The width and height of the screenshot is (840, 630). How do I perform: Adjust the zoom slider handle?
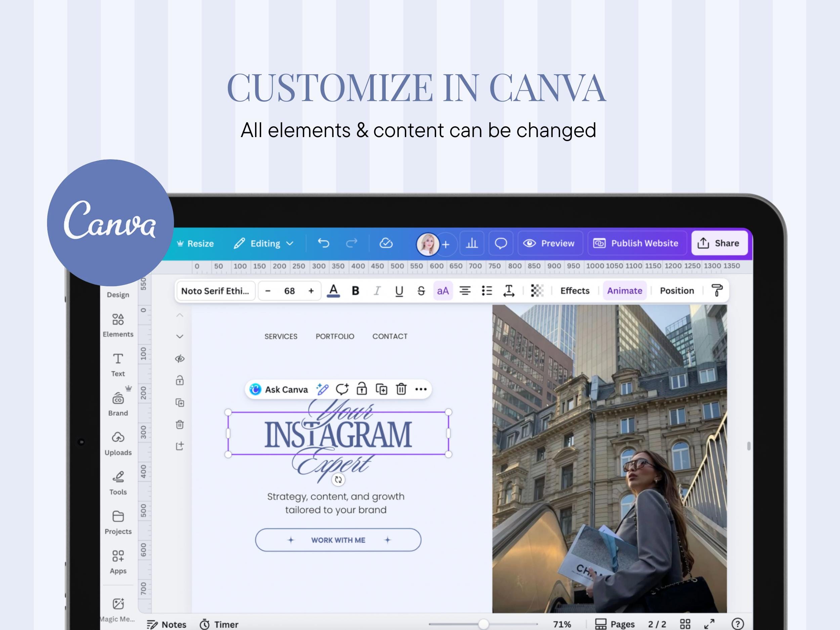coord(483,624)
